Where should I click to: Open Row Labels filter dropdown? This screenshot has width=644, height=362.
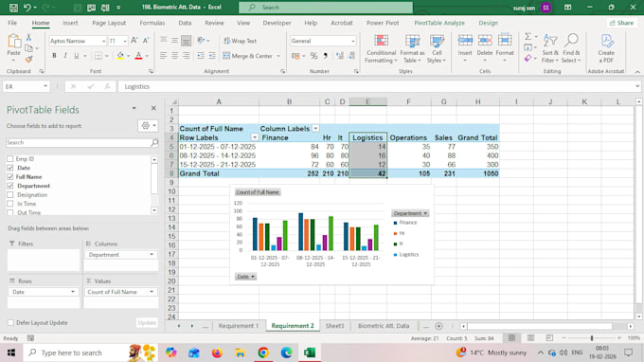pos(255,137)
